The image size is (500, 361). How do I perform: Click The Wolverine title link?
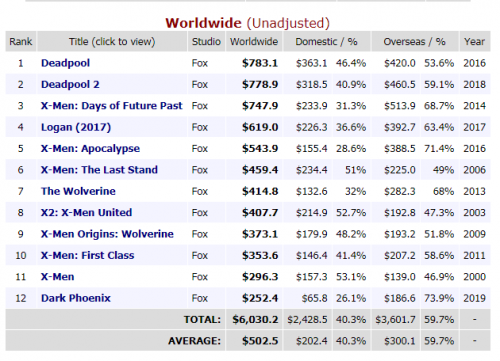(x=78, y=191)
